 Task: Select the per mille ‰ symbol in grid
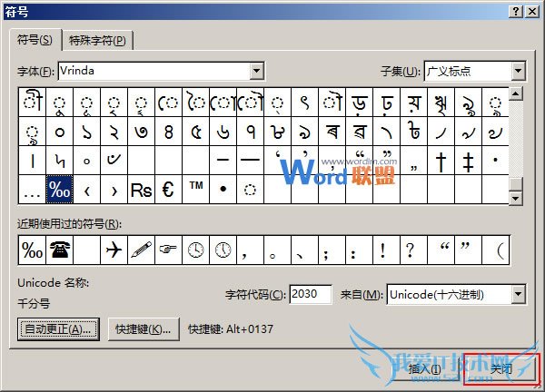point(59,190)
